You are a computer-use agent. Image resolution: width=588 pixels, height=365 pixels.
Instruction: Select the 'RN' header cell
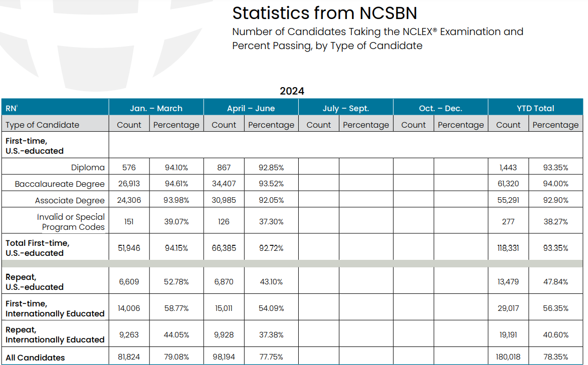point(55,108)
